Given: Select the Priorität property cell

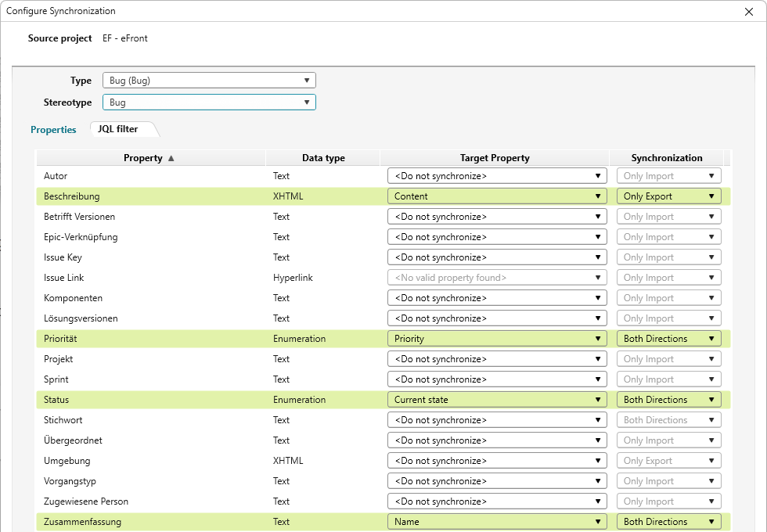Looking at the screenshot, I should point(150,338).
